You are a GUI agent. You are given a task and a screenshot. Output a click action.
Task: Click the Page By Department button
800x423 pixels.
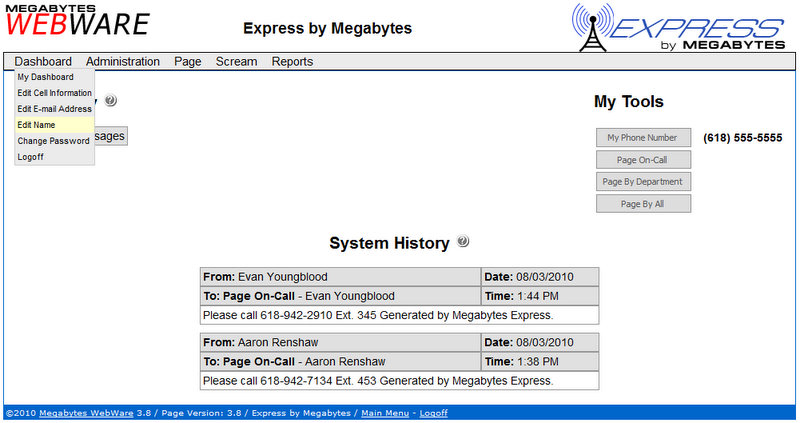tap(643, 182)
